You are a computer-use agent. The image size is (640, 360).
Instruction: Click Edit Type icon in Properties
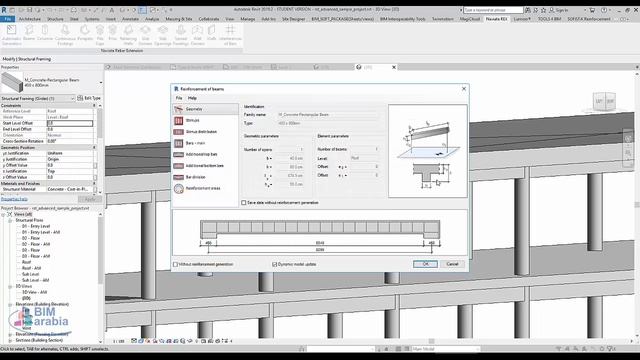tap(80, 98)
